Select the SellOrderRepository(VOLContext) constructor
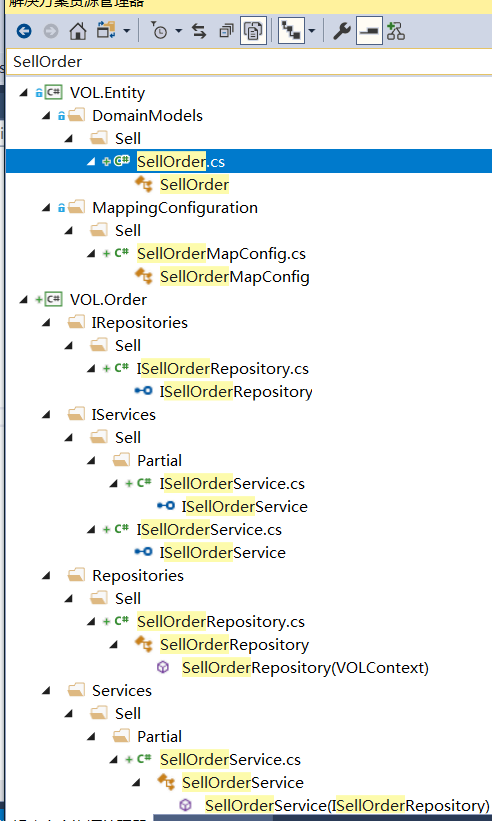The height and width of the screenshot is (821, 492). click(x=305, y=668)
